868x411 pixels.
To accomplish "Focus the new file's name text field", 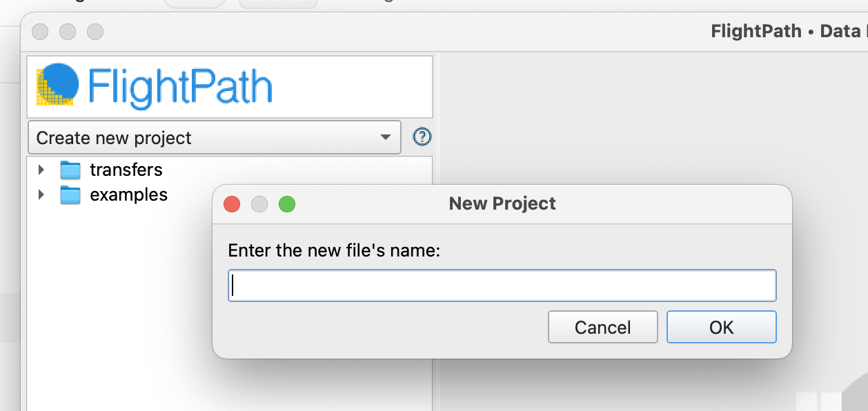I will 502,285.
